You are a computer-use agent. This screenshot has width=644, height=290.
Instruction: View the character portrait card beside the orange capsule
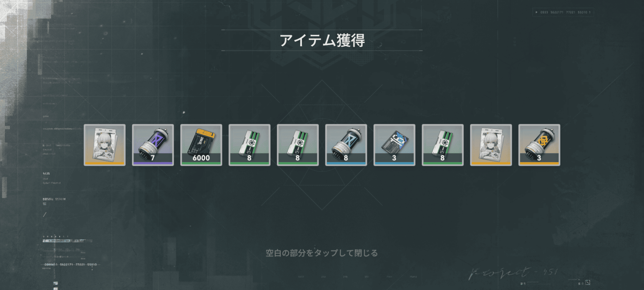[x=491, y=145]
